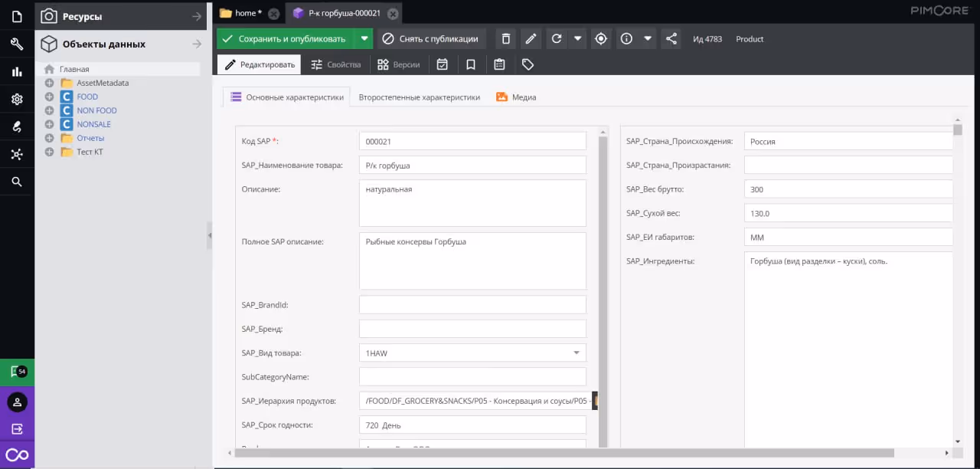Open save options arrow next to Сохранить

(364, 39)
